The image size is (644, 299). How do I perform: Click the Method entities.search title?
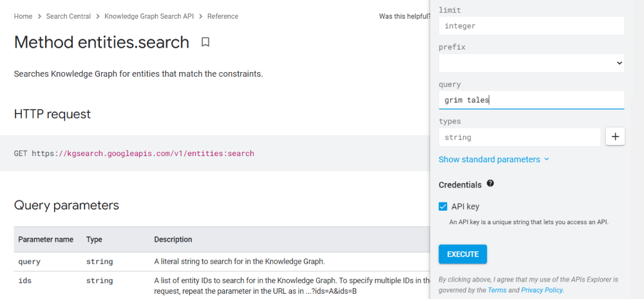pos(102,43)
